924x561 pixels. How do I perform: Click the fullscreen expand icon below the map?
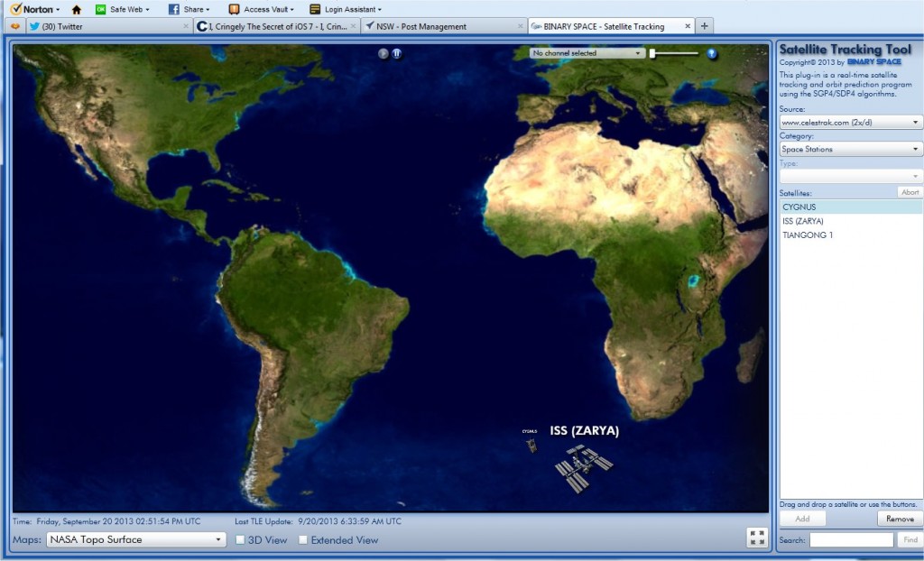[x=757, y=537]
